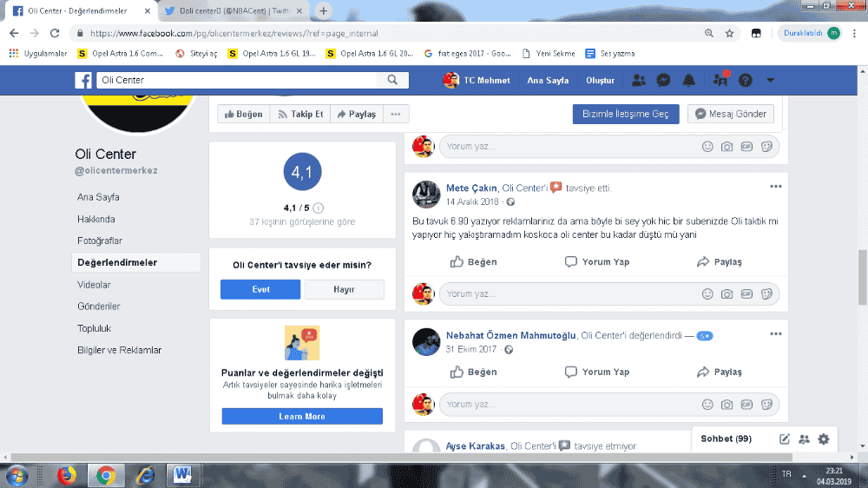868x488 pixels.
Task: Select Evet to recommend Oli Center
Action: 260,289
